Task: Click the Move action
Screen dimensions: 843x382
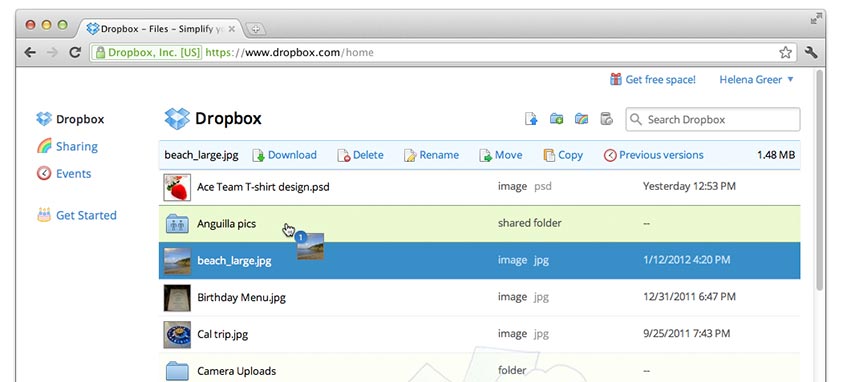Action: point(501,155)
